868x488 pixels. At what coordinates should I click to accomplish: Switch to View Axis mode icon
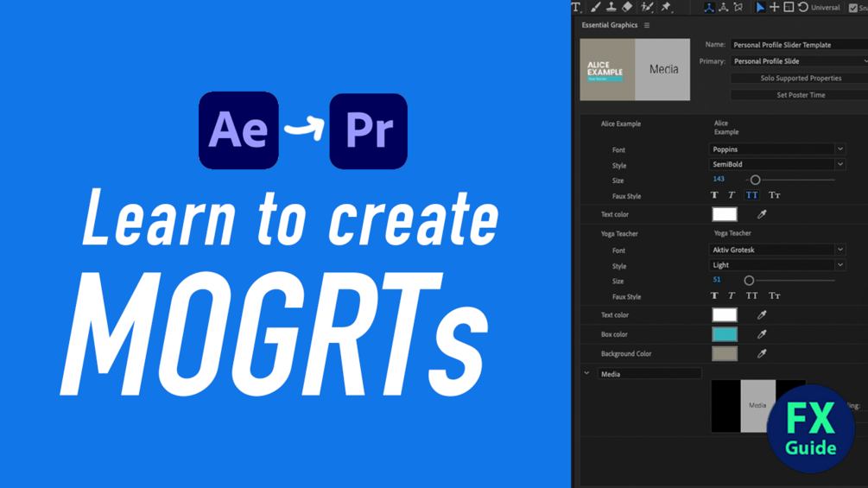[738, 7]
